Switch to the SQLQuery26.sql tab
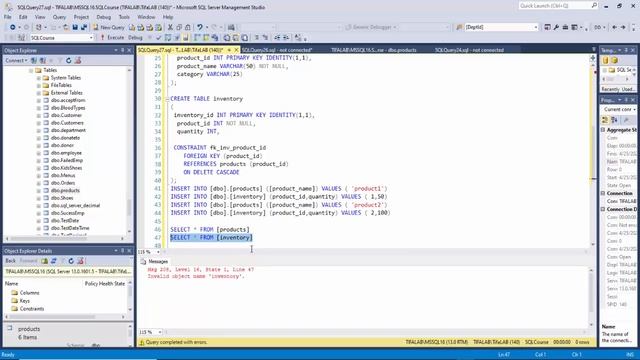This screenshot has width=640, height=360. [x=277, y=50]
